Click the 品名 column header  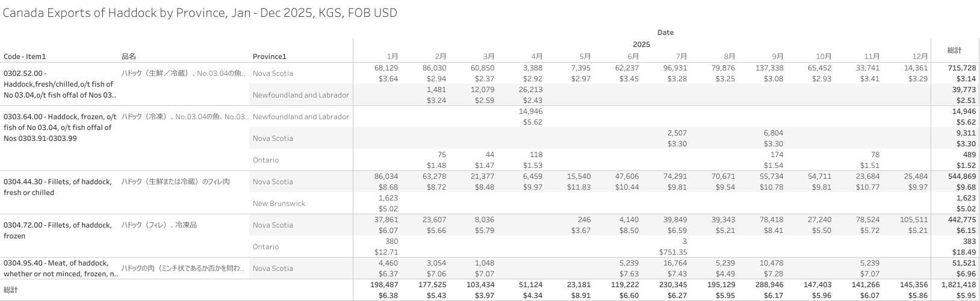pyautogui.click(x=129, y=57)
